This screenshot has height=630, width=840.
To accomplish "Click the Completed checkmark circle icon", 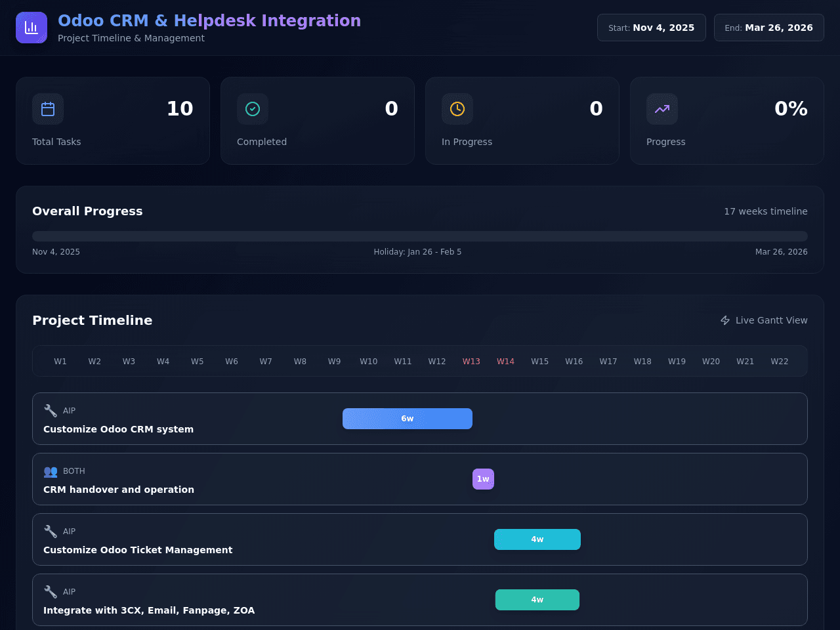I will (253, 109).
